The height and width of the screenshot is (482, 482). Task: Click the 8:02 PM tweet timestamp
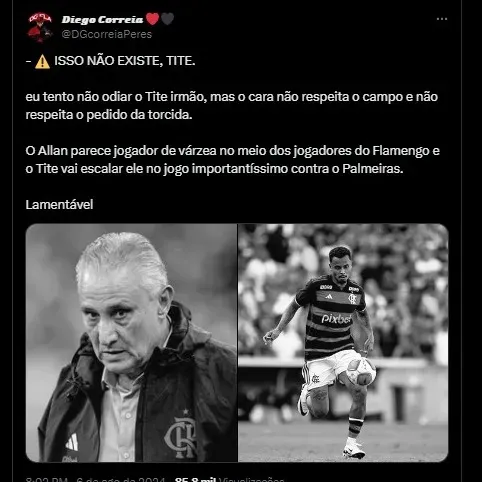click(x=47, y=479)
